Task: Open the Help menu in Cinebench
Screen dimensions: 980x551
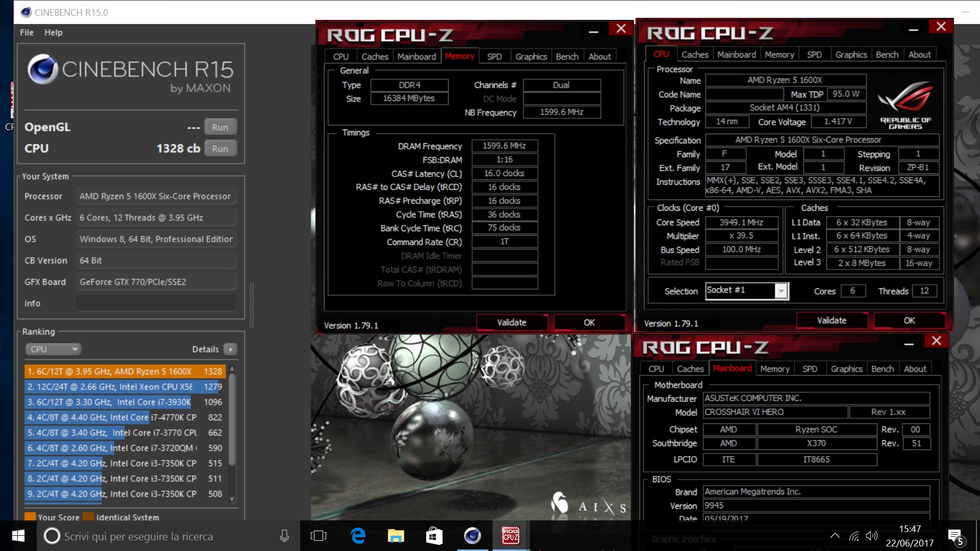Action: click(x=53, y=32)
